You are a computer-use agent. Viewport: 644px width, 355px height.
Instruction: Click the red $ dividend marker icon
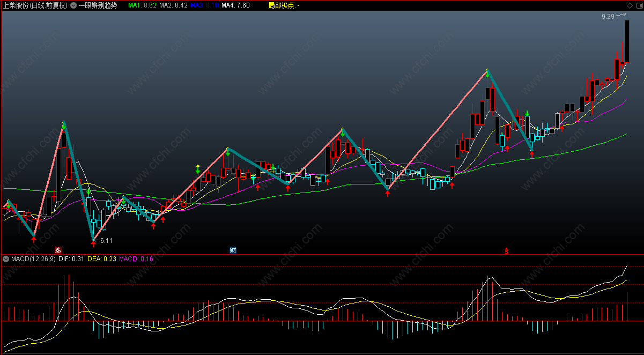(x=506, y=250)
